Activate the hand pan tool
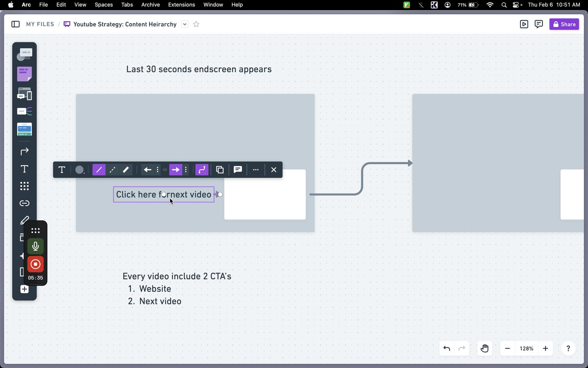 pos(485,348)
